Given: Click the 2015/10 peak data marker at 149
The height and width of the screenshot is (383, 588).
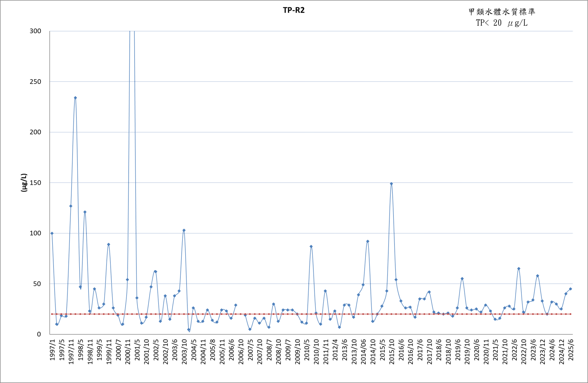Looking at the screenshot, I should point(391,184).
